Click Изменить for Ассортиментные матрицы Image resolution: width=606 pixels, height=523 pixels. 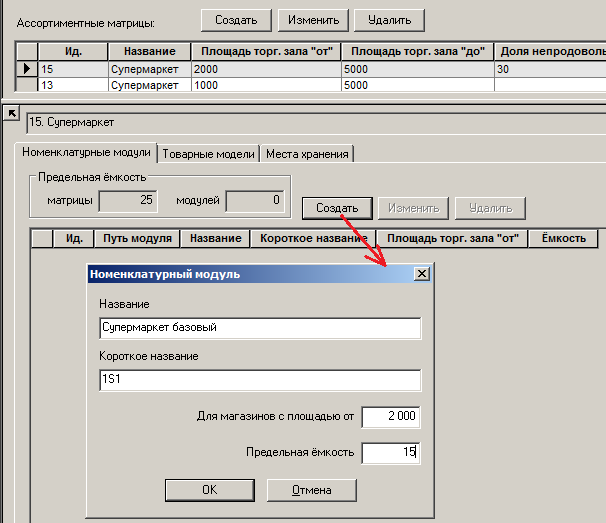(313, 20)
